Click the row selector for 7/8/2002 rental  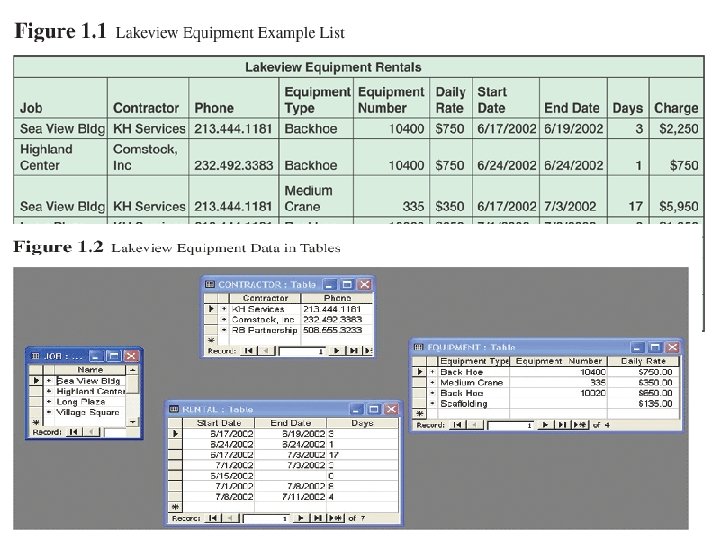(175, 497)
